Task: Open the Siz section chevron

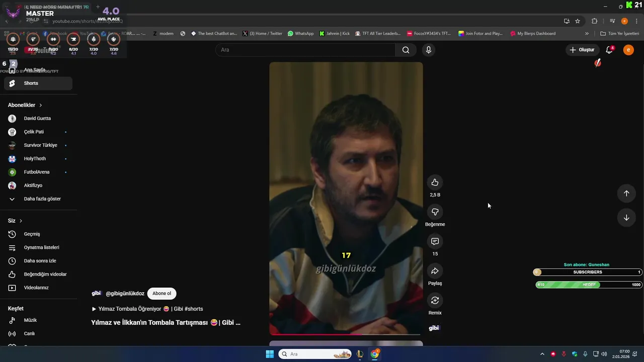Action: pos(21,221)
